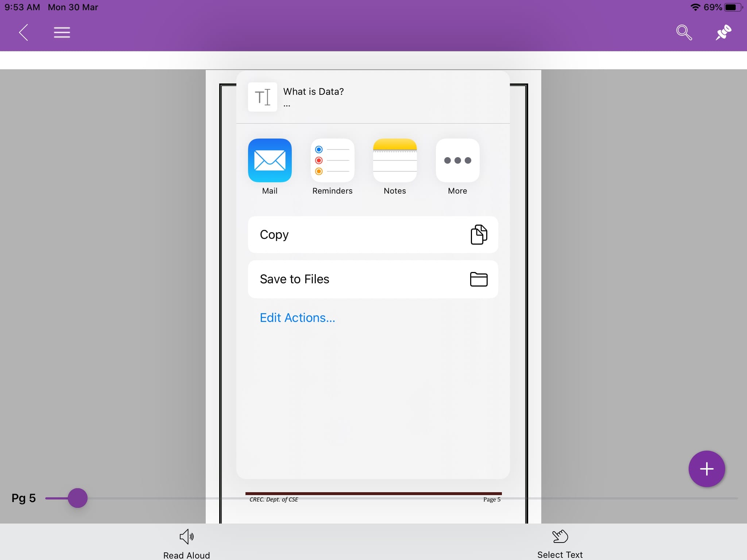Viewport: 747px width, 560px height.
Task: Tap the Read Aloud speaker icon
Action: [x=186, y=536]
